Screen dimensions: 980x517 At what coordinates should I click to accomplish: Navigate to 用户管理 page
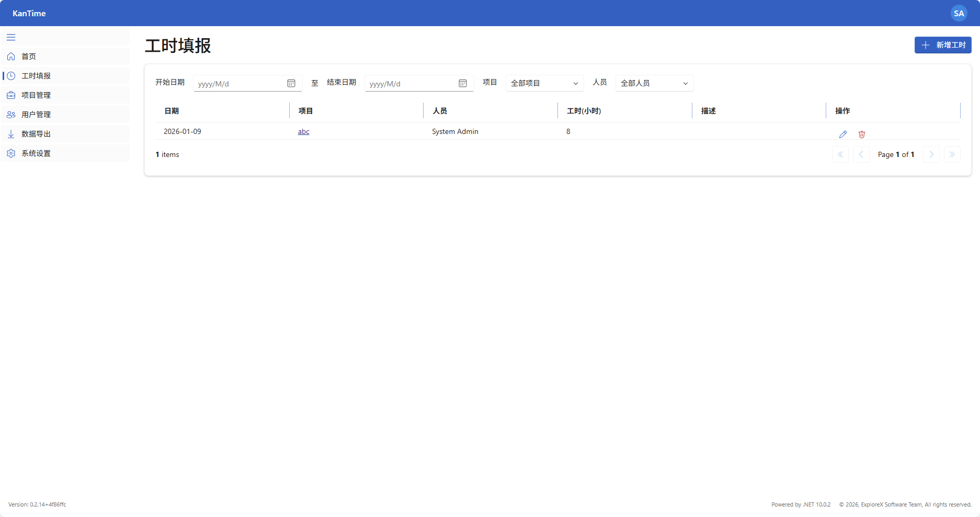click(x=36, y=115)
